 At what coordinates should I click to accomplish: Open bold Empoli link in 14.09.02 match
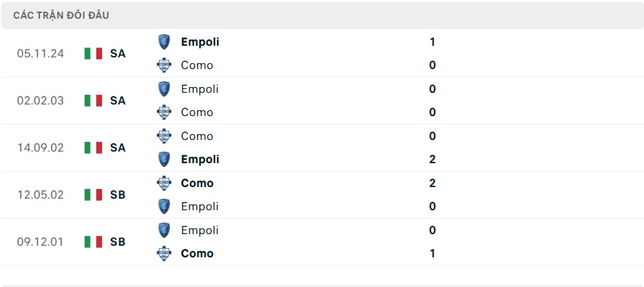200,160
